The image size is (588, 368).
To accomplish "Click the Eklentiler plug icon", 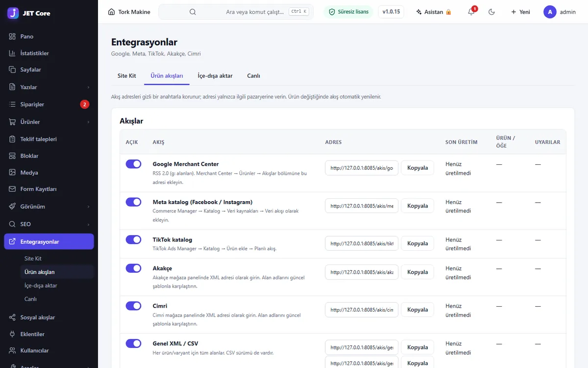I will (x=12, y=334).
